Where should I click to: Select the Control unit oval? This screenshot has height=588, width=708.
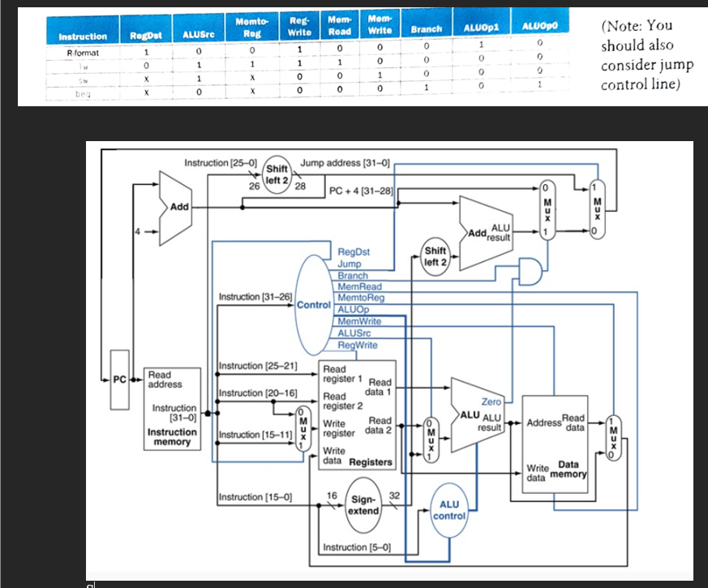pos(315,304)
